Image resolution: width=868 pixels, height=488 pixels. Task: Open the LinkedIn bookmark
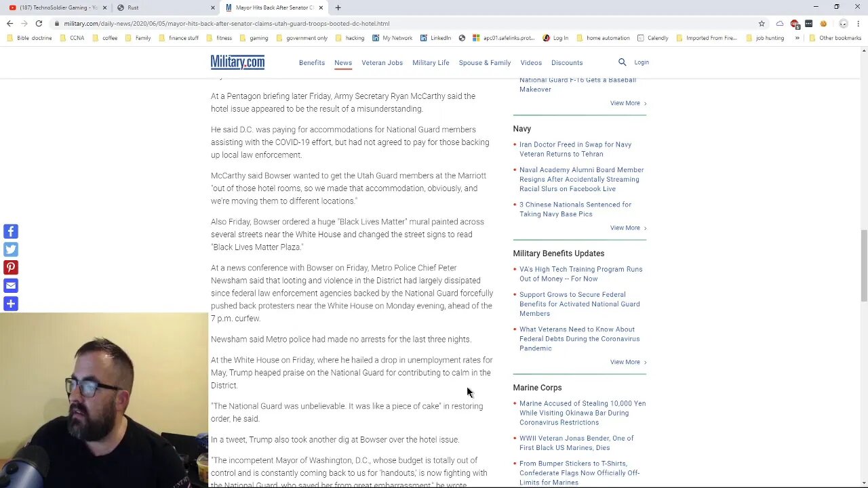tap(435, 38)
